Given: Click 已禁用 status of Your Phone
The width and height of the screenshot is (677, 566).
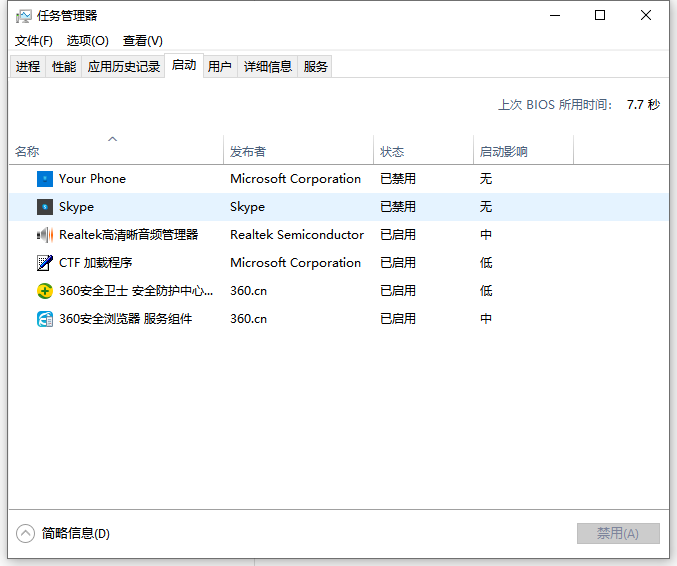Looking at the screenshot, I should click(x=398, y=179).
